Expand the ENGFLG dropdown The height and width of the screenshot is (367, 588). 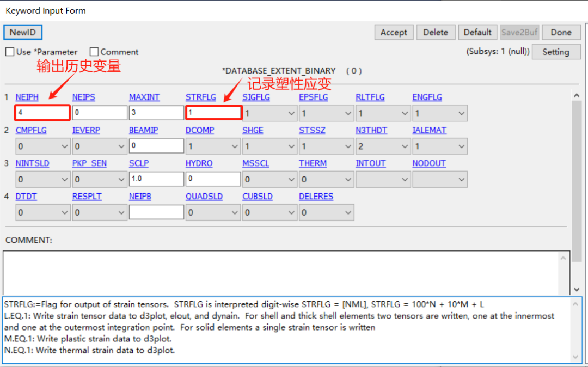pyautogui.click(x=439, y=113)
